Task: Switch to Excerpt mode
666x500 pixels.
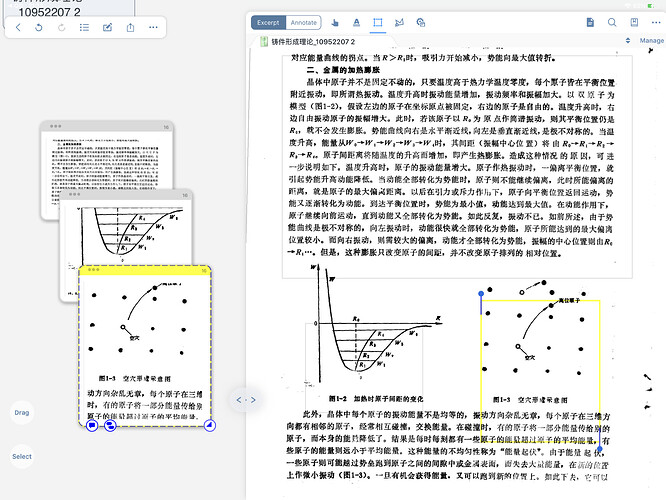Action: coord(268,23)
